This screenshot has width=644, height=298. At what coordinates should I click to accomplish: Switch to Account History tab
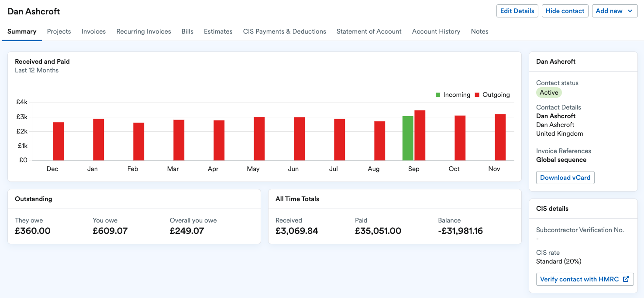coord(436,31)
